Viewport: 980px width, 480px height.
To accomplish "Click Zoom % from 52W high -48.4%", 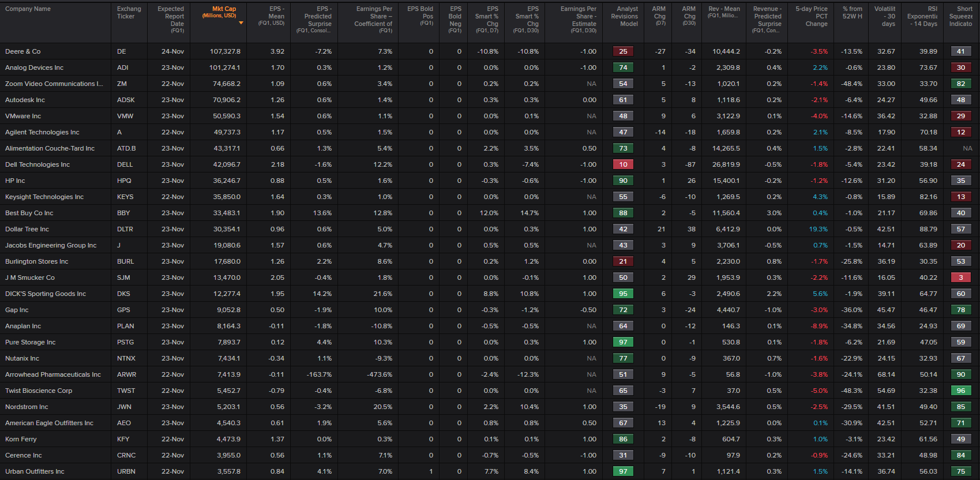I will tap(851, 84).
